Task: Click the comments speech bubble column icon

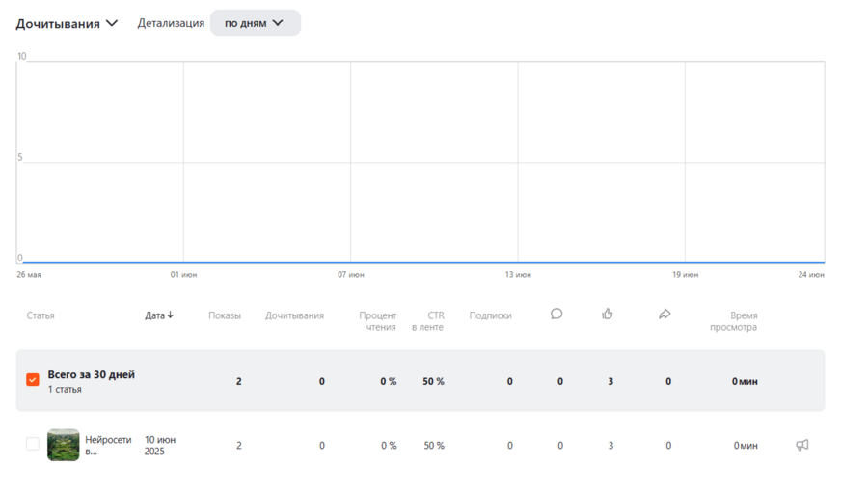Action: click(x=556, y=314)
